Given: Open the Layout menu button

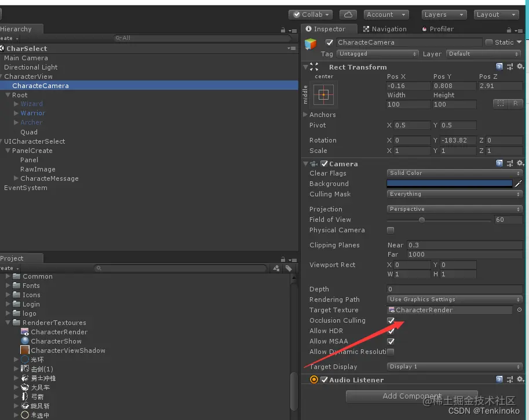Looking at the screenshot, I should point(497,14).
